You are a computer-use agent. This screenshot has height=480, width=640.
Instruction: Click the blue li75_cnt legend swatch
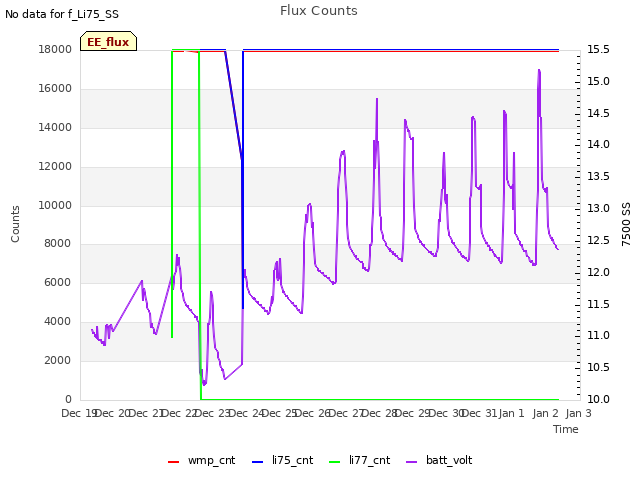[x=258, y=462]
